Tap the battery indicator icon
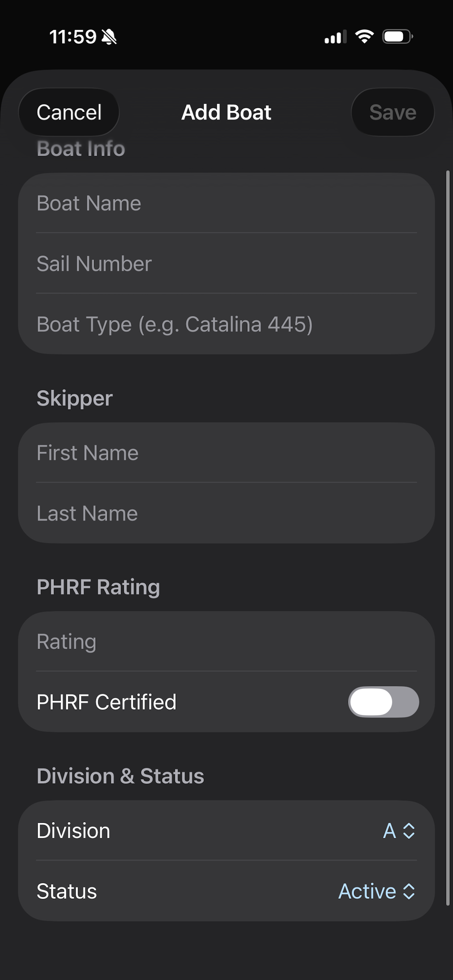 point(398,36)
